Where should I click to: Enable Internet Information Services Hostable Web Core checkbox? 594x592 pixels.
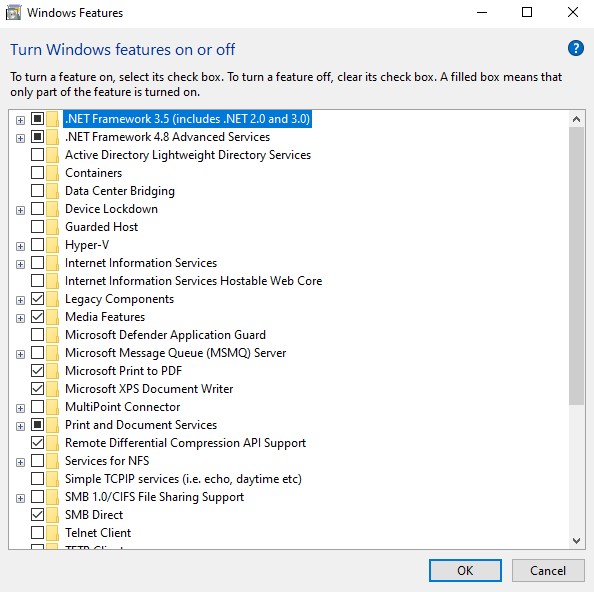click(x=38, y=280)
